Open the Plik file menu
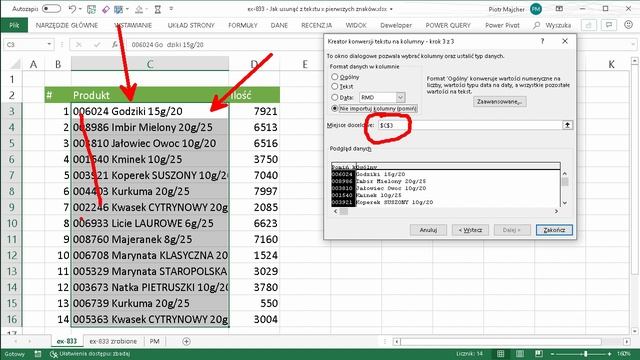The height and width of the screenshot is (360, 640). (14, 25)
